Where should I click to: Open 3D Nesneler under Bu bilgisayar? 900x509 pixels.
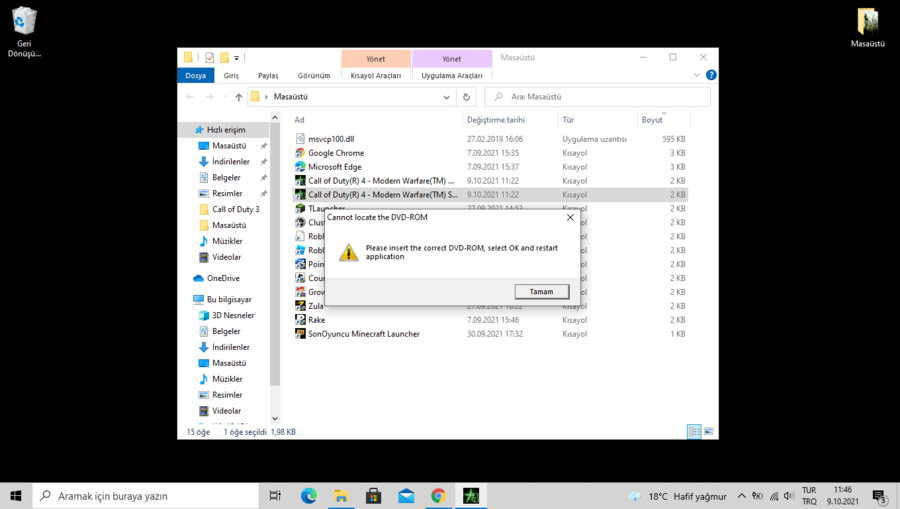coord(233,316)
